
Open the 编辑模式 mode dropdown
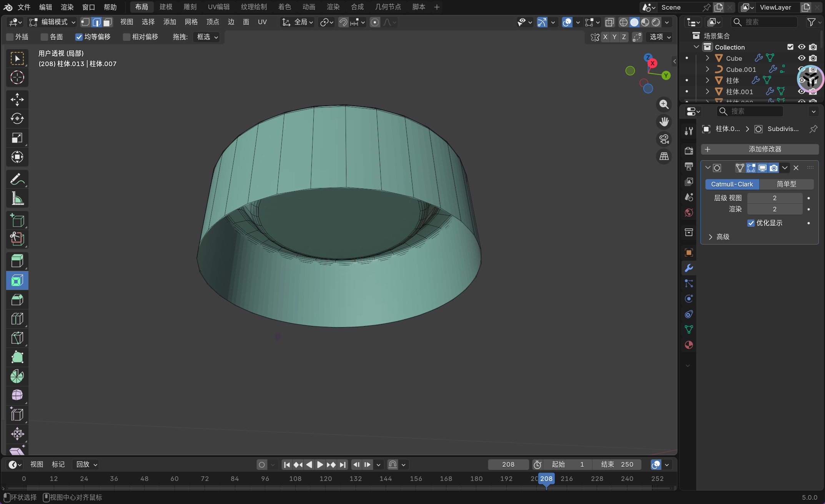(x=53, y=22)
